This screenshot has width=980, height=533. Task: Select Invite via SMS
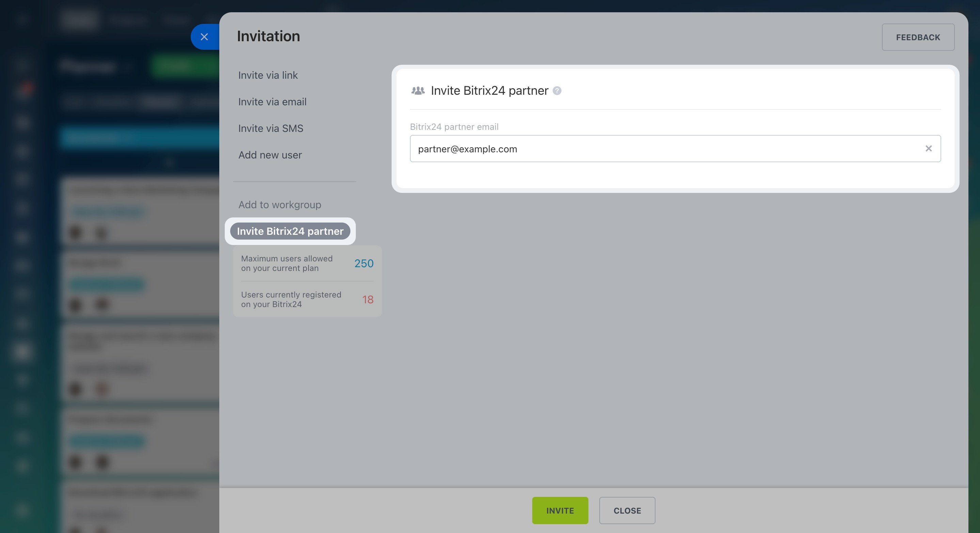tap(271, 129)
